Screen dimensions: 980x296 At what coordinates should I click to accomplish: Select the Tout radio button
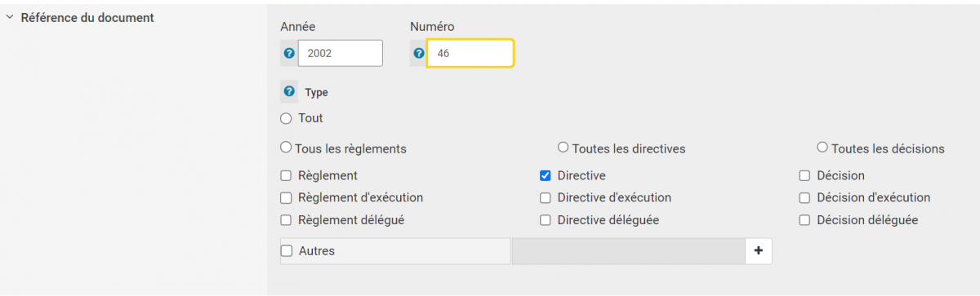pyautogui.click(x=286, y=118)
